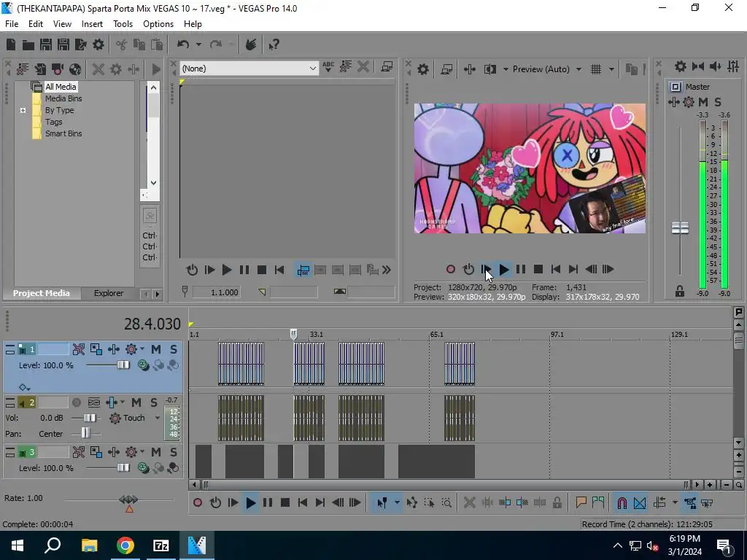This screenshot has height=560, width=747.
Task: Select All Media in the tree
Action: 61,87
